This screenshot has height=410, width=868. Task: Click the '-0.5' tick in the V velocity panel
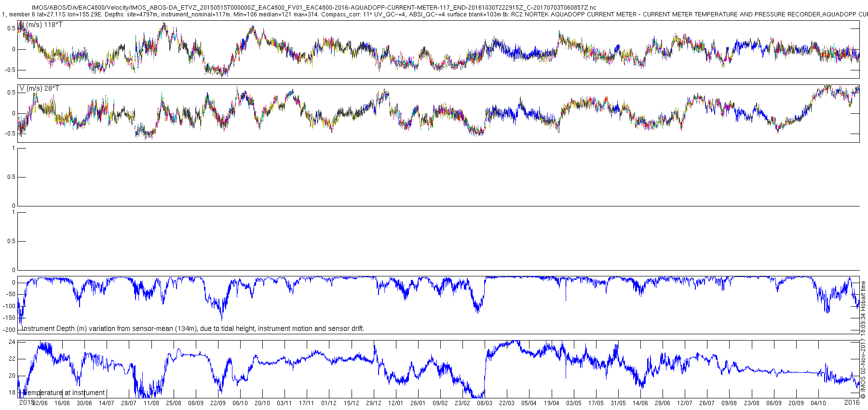(11, 134)
